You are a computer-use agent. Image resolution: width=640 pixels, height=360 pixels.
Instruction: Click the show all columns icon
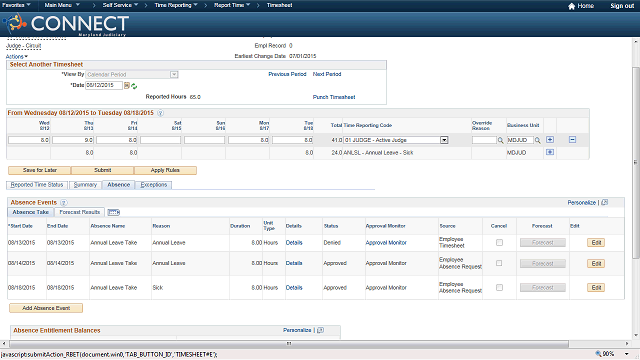(113, 212)
